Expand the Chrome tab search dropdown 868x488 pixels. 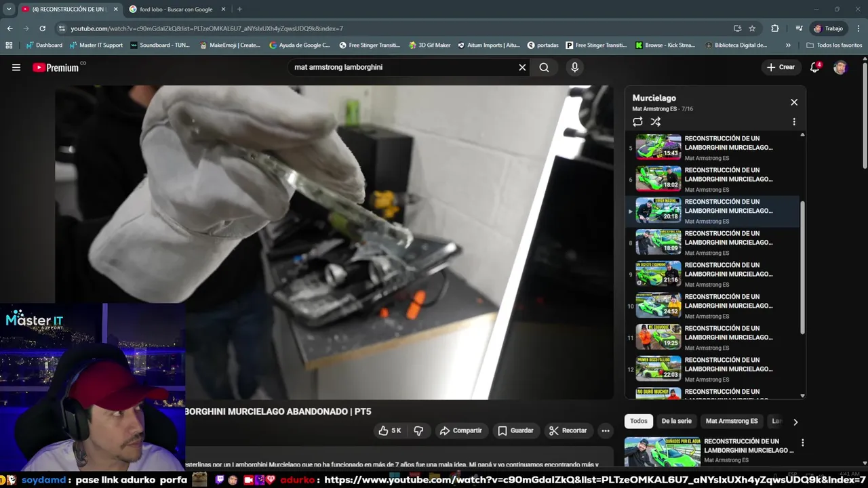[9, 9]
